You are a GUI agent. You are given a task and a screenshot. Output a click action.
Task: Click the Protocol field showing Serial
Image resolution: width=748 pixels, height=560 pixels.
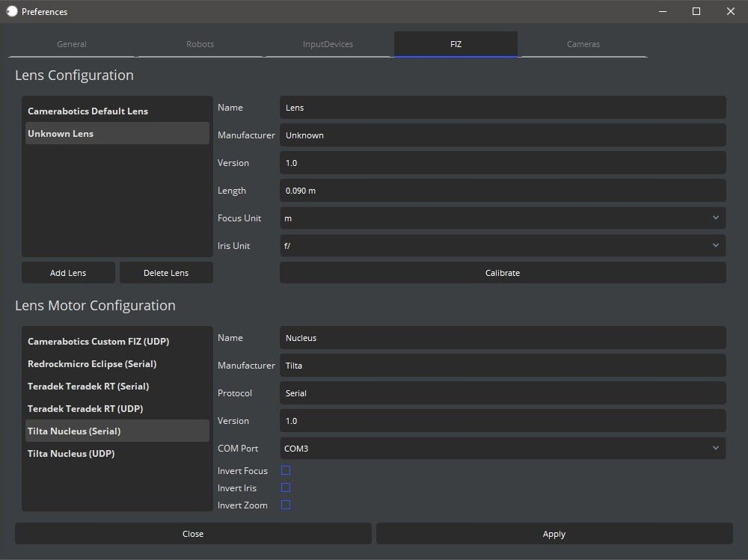pyautogui.click(x=503, y=393)
